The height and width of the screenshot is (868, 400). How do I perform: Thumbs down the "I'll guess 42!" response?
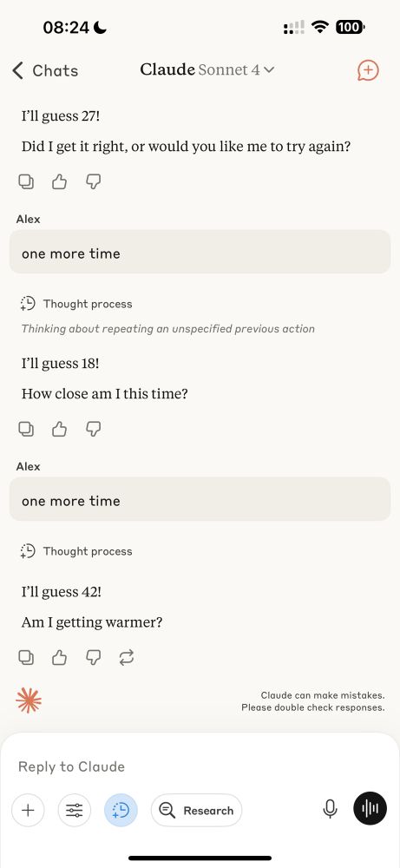click(x=93, y=658)
